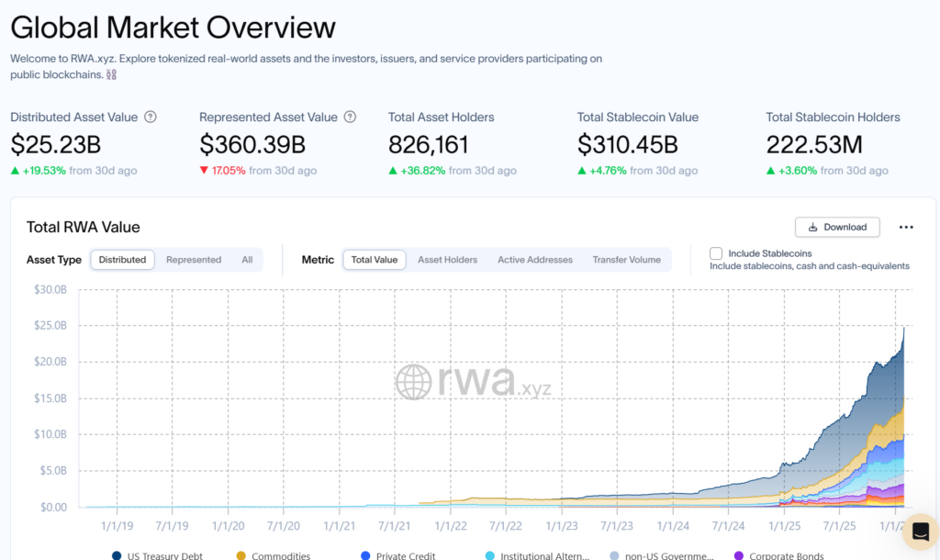Click the Commodities legend dot
This screenshot has width=940, height=560.
click(241, 555)
